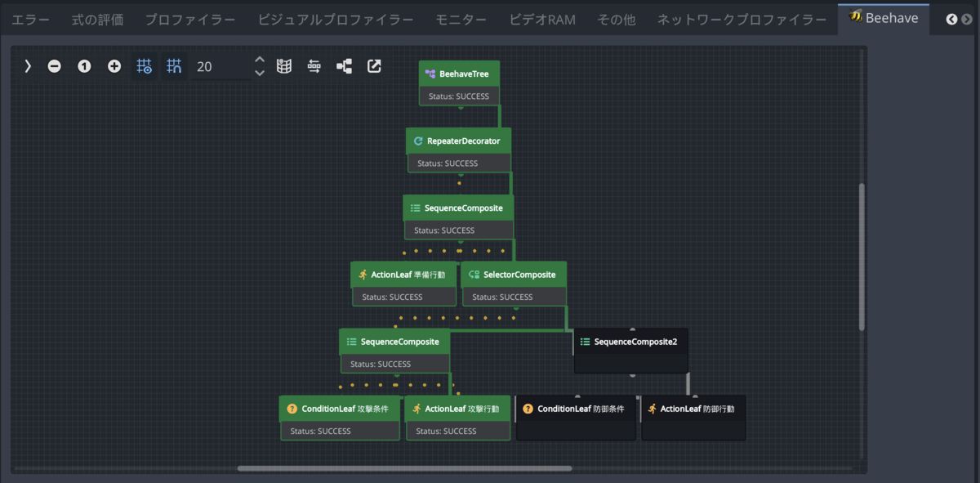Screen dimensions: 980x483
Task: Click Status: SUCCESS under ActionLeaf 攻撃行動
Action: point(446,432)
